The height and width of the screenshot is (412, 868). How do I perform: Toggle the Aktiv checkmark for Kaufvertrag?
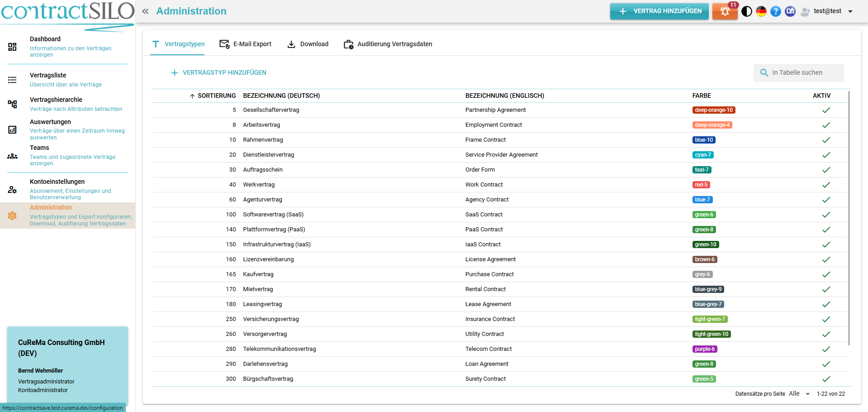click(x=826, y=274)
